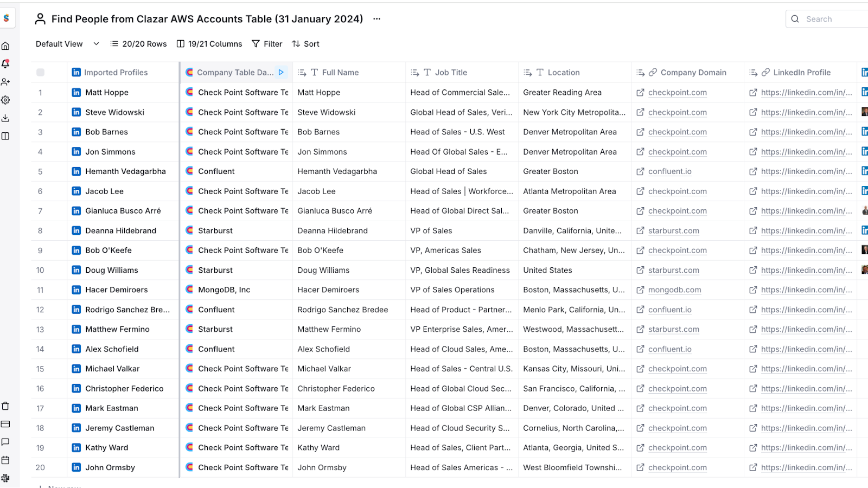This screenshot has width=868, height=488.
Task: Open Steve Widowski's LinkedIn profile URL
Action: [807, 112]
